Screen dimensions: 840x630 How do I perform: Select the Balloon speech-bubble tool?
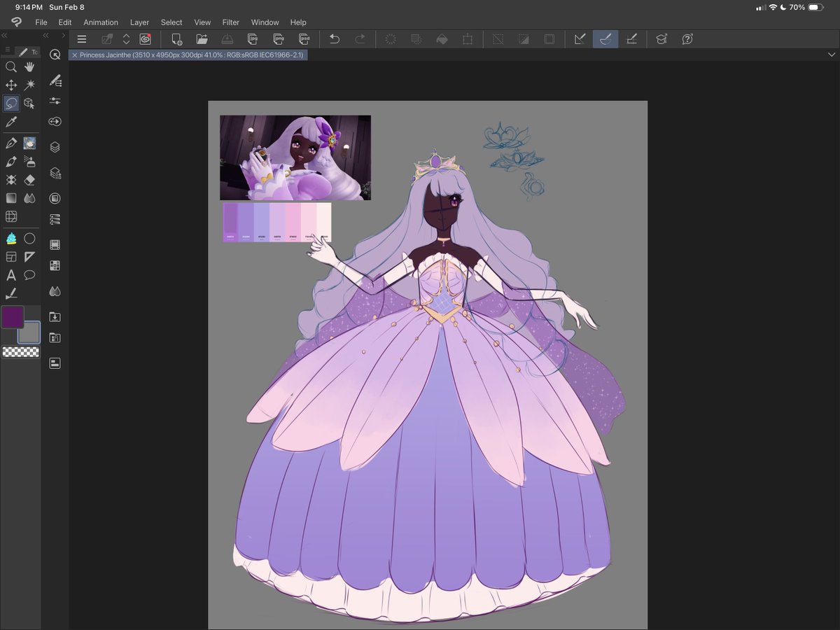30,275
